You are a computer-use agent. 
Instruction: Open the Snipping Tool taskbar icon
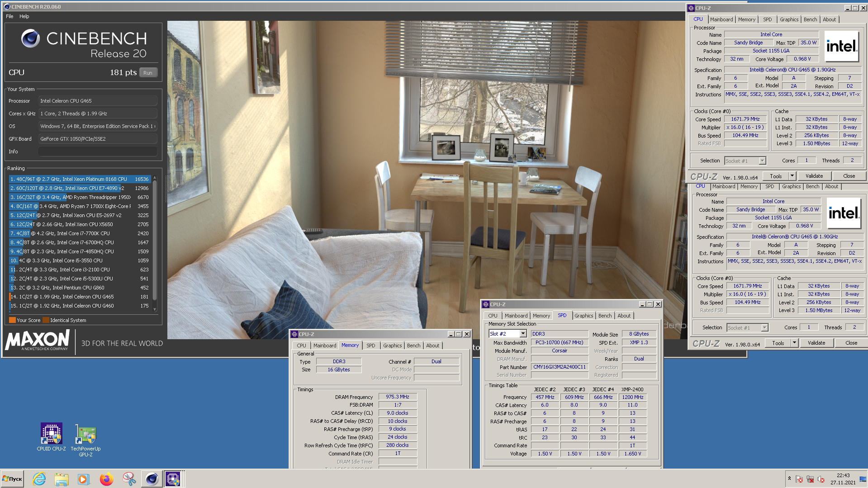(x=129, y=479)
